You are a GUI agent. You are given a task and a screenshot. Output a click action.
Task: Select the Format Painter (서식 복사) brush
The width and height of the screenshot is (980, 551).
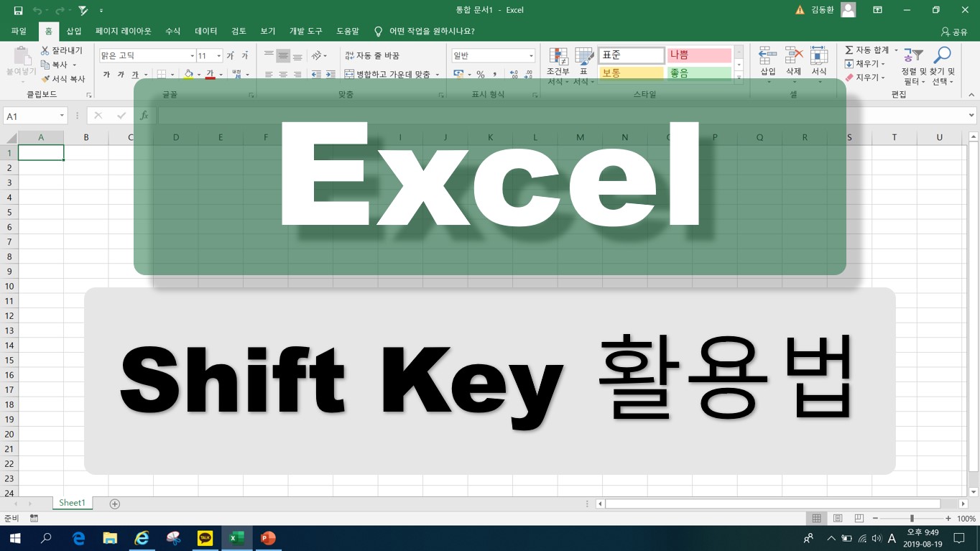(63, 79)
